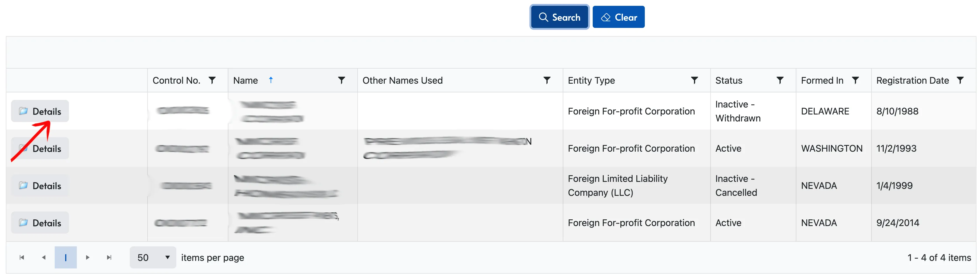The width and height of the screenshot is (980, 276).
Task: Sort by the Name column header
Action: point(245,80)
